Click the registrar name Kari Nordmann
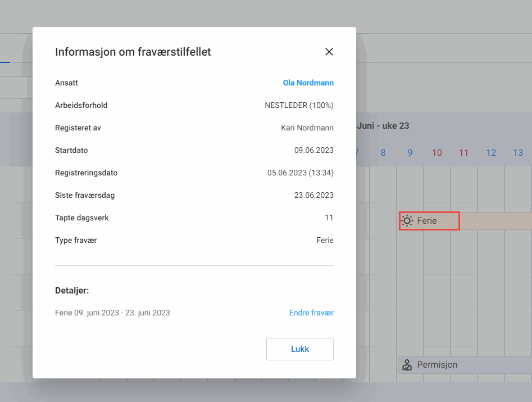This screenshot has height=402, width=532. point(307,128)
